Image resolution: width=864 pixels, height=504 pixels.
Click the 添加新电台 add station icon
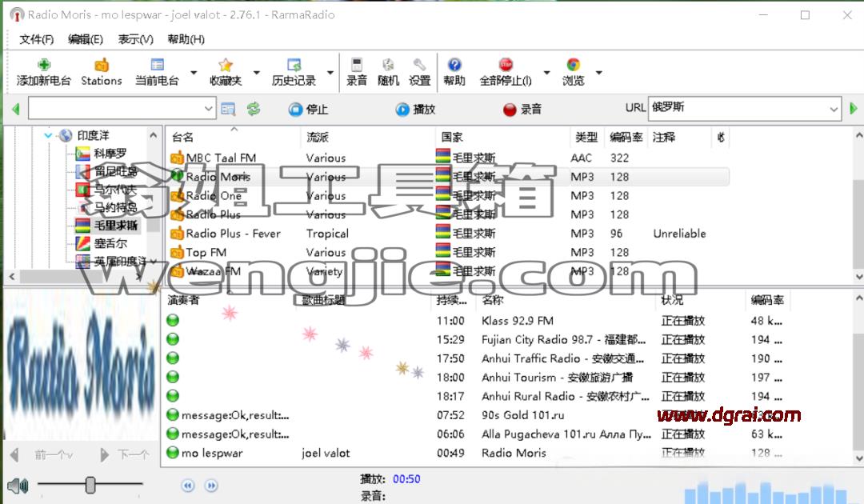pyautogui.click(x=43, y=65)
